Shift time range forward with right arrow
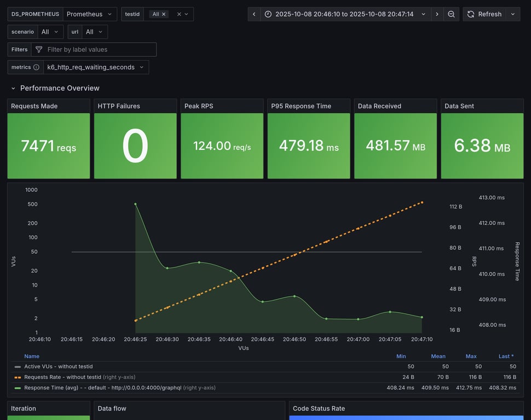This screenshot has height=420, width=531. (x=437, y=14)
